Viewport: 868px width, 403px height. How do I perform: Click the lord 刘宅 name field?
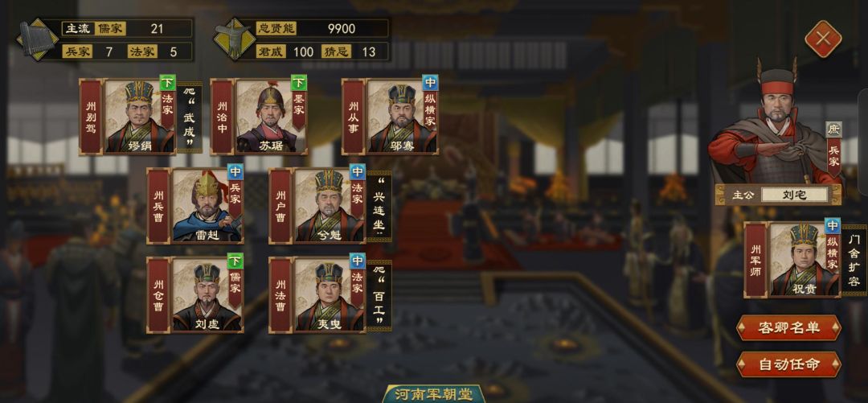794,195
